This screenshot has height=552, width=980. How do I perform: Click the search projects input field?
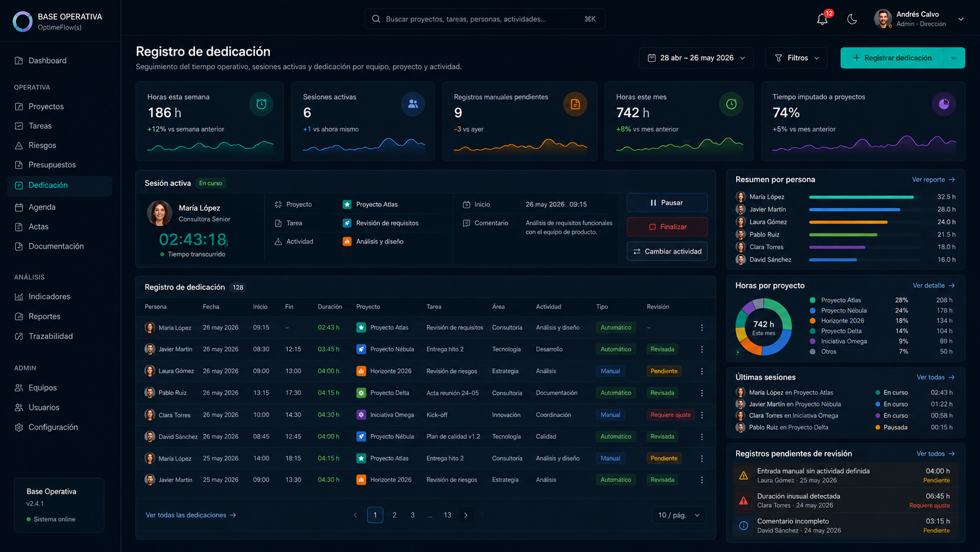[x=485, y=19]
